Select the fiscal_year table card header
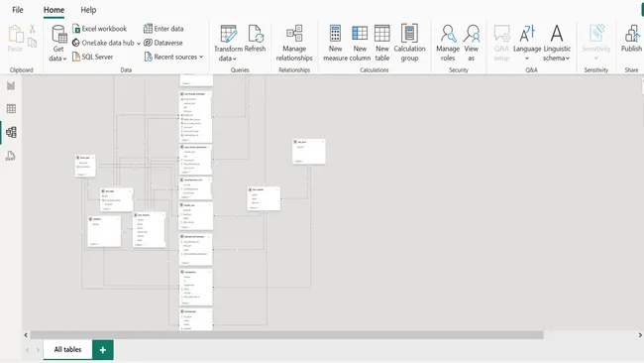Viewport: 644px width, 363px height. point(85,158)
